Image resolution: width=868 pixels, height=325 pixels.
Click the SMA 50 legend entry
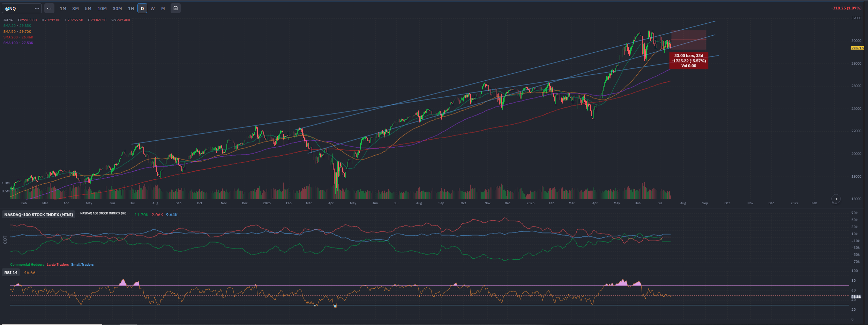pos(17,32)
